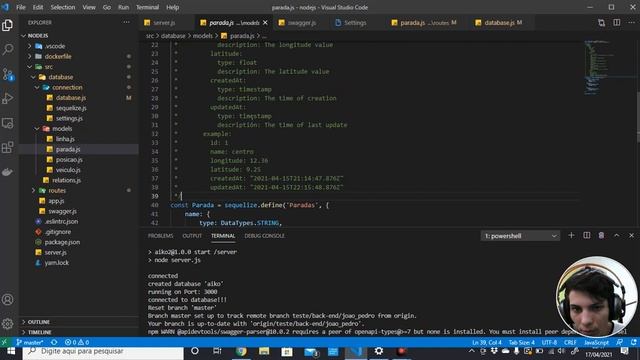Open Windows Start menu
640x360 pixels.
tap(11, 351)
